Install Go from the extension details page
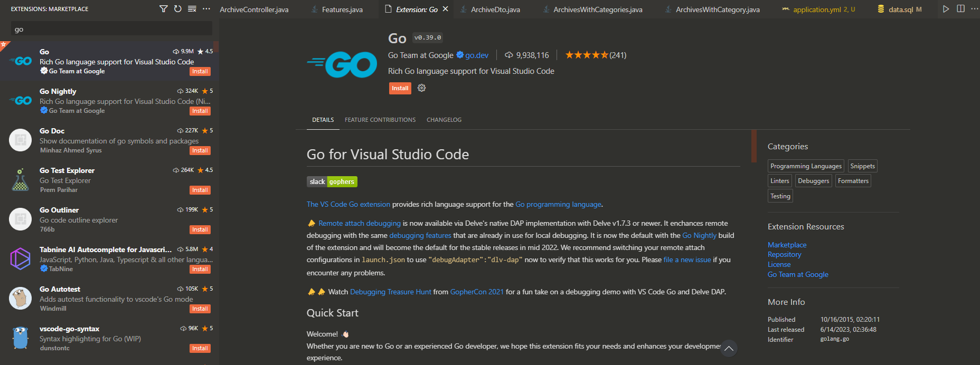The width and height of the screenshot is (980, 365). (400, 89)
